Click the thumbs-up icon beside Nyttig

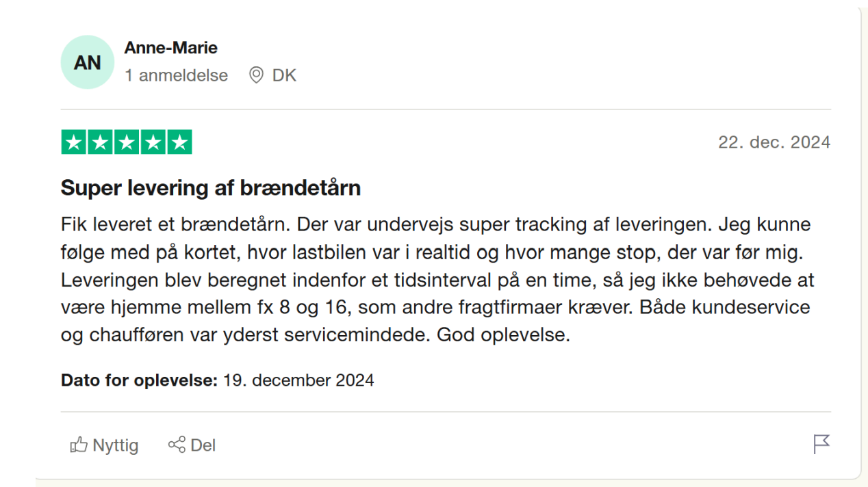(79, 445)
